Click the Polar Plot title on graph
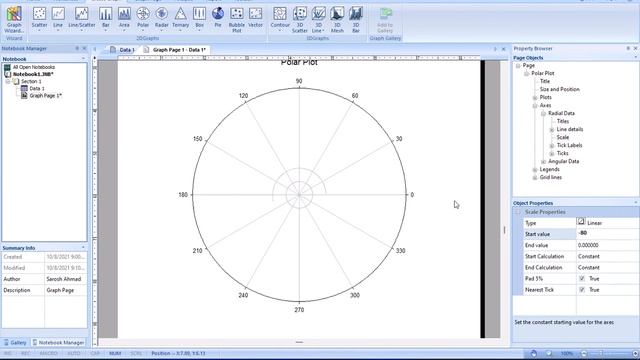640x360 pixels. pos(299,62)
